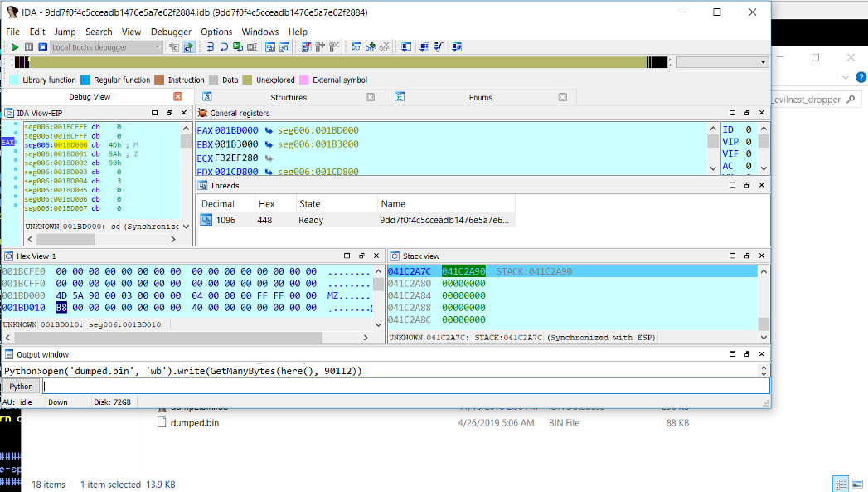Switch to the Structures tab
The image size is (868, 492).
(289, 97)
